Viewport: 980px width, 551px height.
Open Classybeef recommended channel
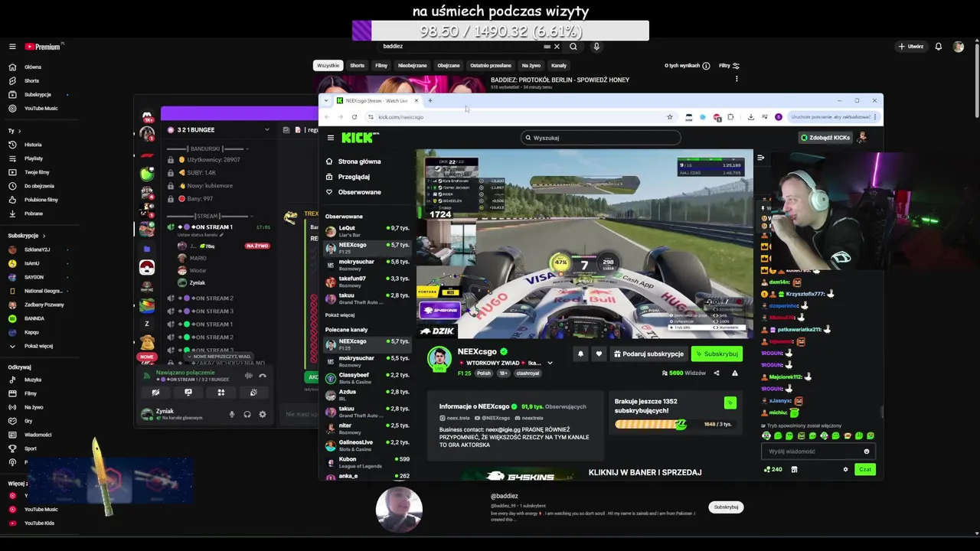tap(367, 377)
